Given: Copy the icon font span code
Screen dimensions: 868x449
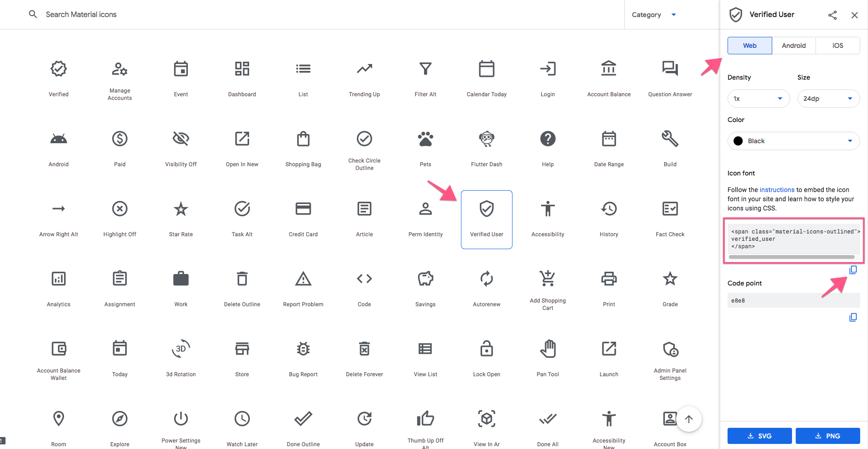Looking at the screenshot, I should (x=853, y=270).
